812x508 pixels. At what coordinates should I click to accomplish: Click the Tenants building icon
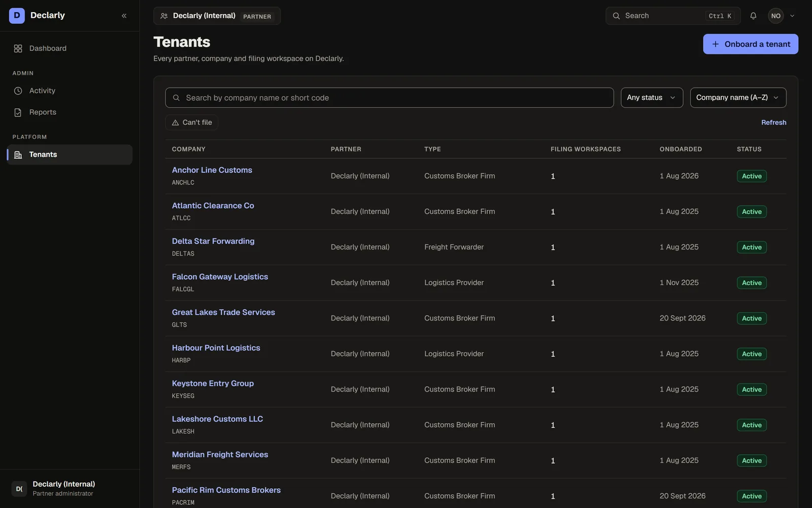click(x=18, y=154)
